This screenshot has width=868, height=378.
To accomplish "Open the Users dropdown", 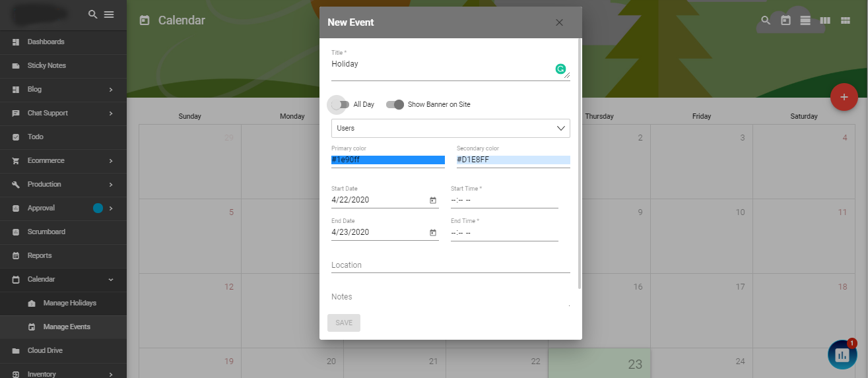I will pos(451,128).
